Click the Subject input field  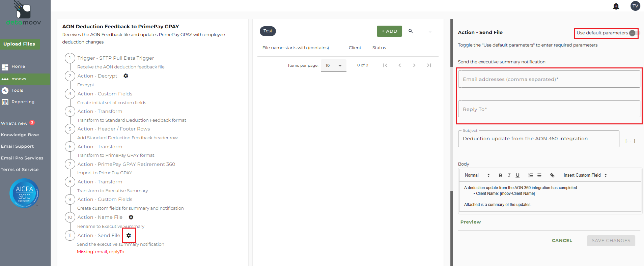coord(538,139)
